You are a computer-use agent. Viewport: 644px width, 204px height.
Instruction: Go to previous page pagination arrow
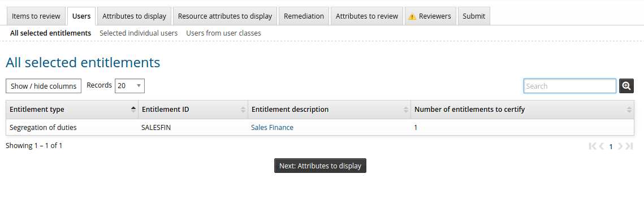click(601, 146)
